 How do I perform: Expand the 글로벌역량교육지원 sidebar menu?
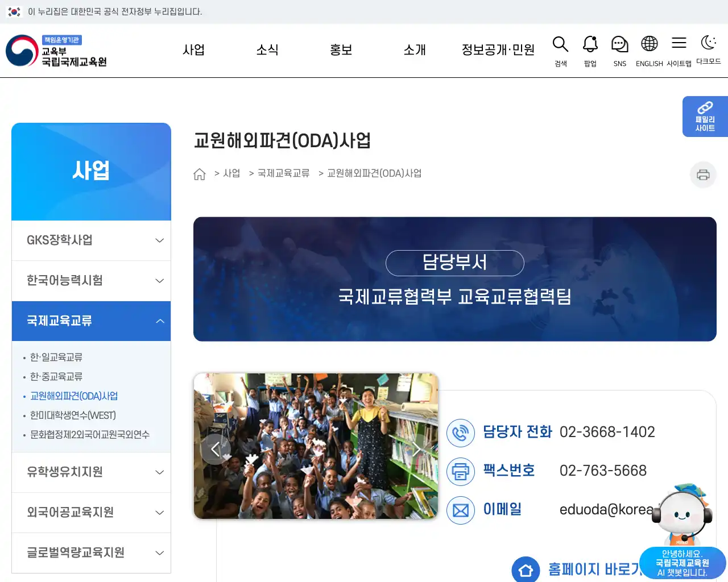91,553
